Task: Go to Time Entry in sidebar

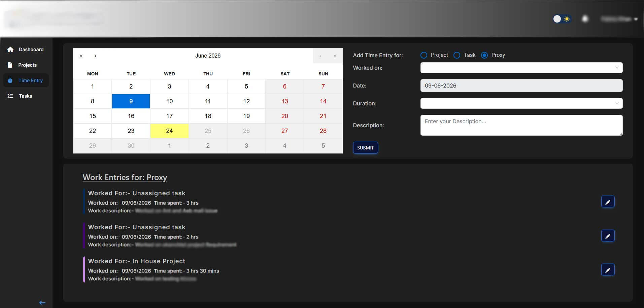Action: pyautogui.click(x=26, y=80)
